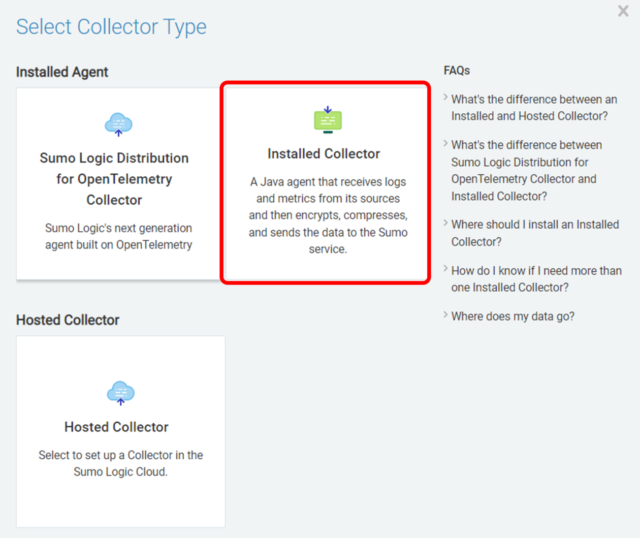Click chevron beside Where does my data go

[x=446, y=315]
